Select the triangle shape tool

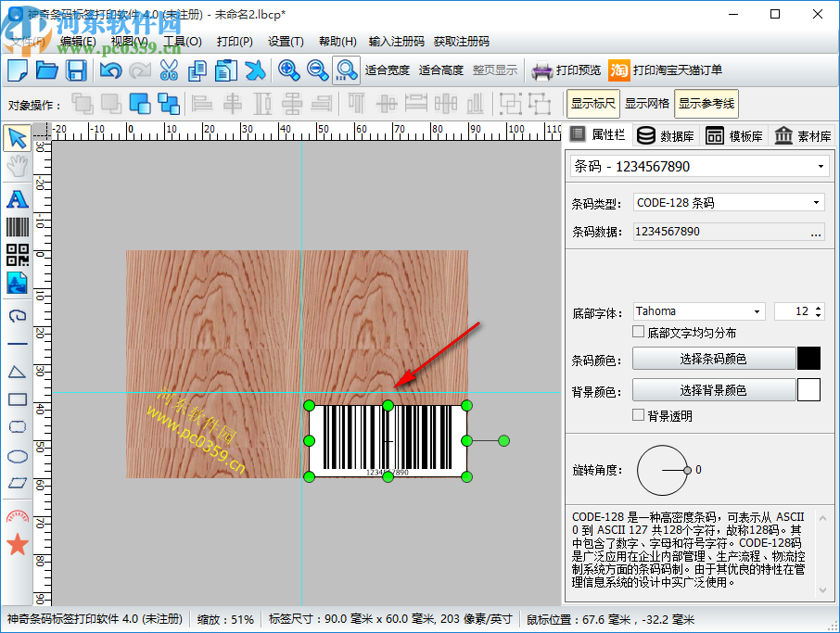coord(17,372)
